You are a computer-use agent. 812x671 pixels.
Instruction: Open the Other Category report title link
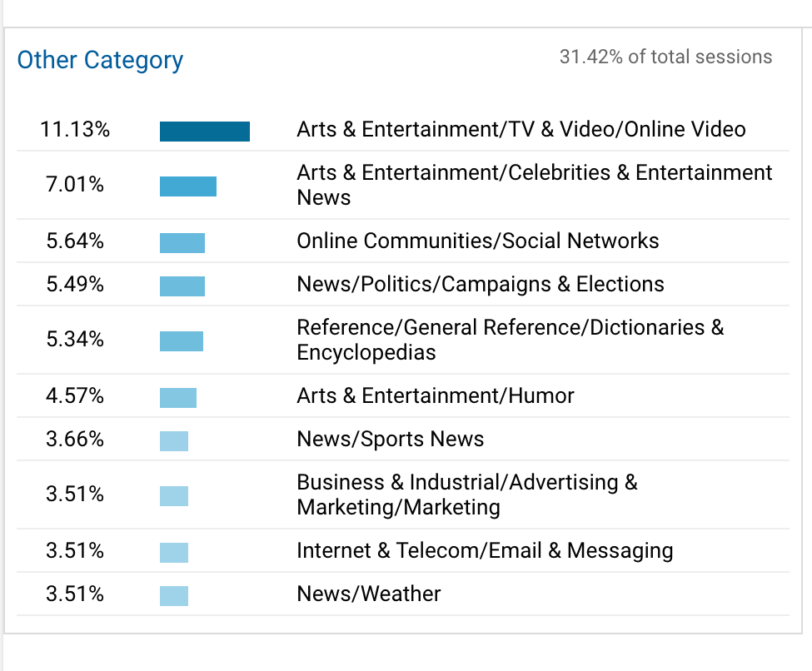(100, 61)
